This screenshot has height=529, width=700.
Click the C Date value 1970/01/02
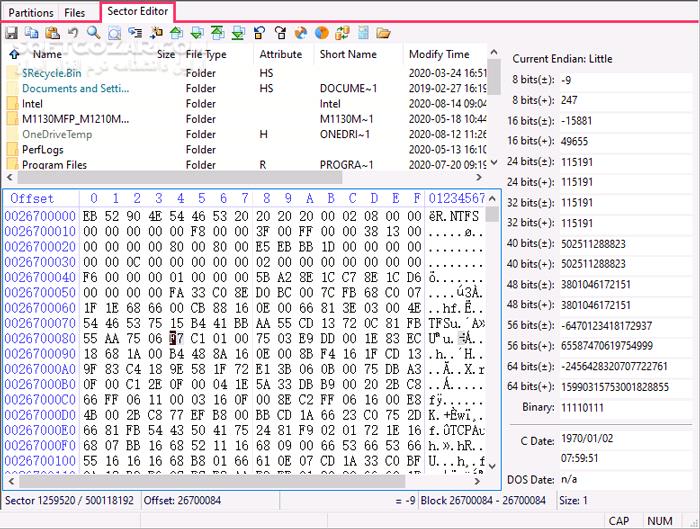[x=587, y=438]
